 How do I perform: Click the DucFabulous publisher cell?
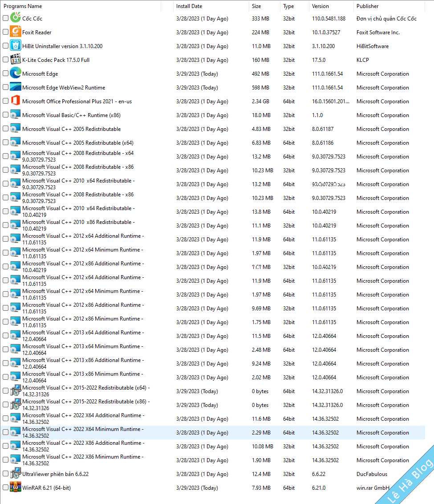(372, 474)
